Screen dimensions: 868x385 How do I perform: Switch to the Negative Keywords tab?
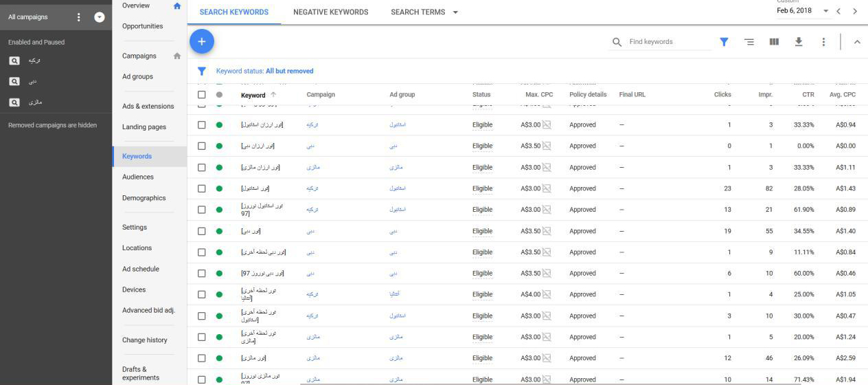(330, 12)
